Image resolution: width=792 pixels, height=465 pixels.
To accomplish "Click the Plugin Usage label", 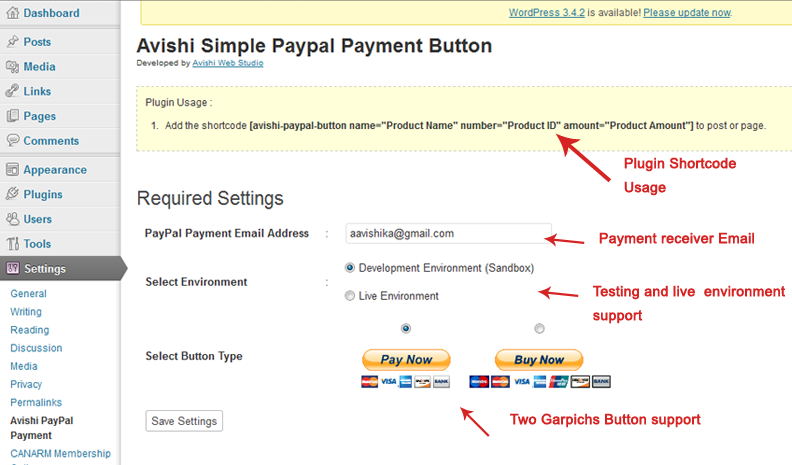I will pos(179,102).
